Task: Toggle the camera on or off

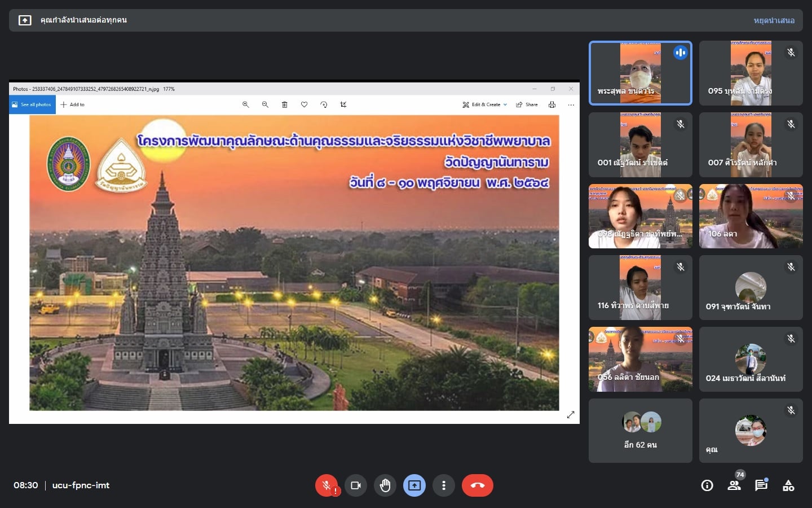Action: [x=356, y=485]
